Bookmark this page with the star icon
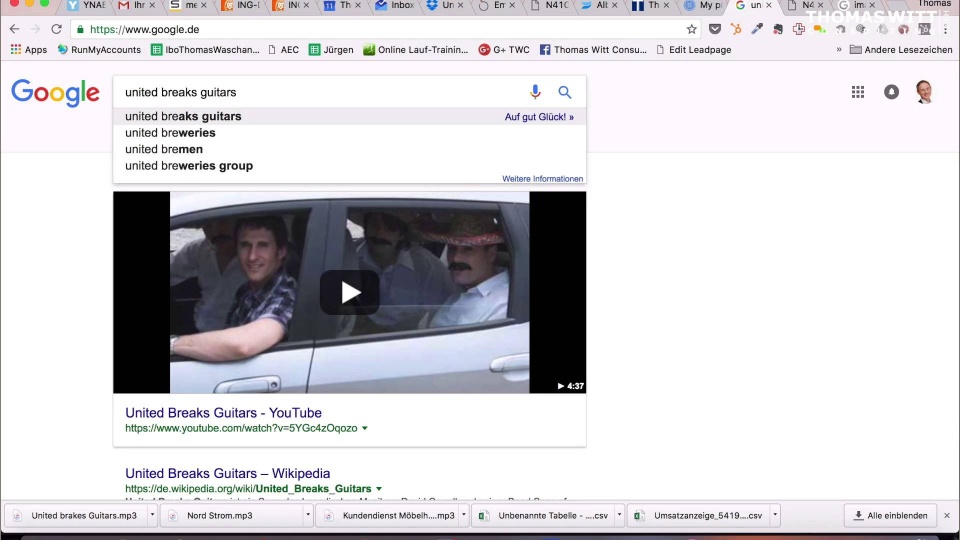960x540 pixels. coord(691,29)
